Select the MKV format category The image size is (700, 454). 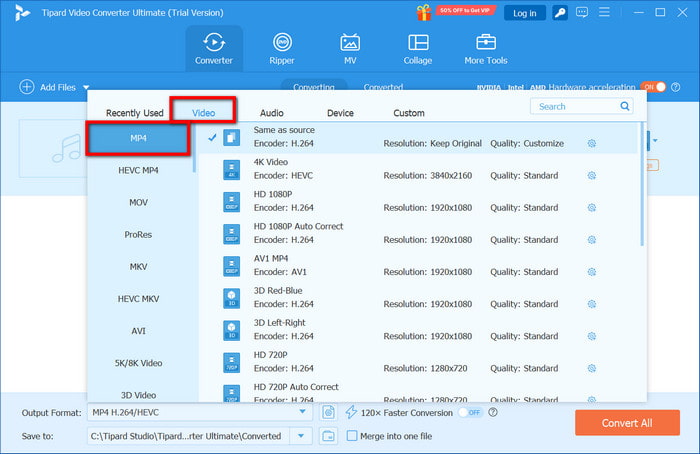[138, 267]
